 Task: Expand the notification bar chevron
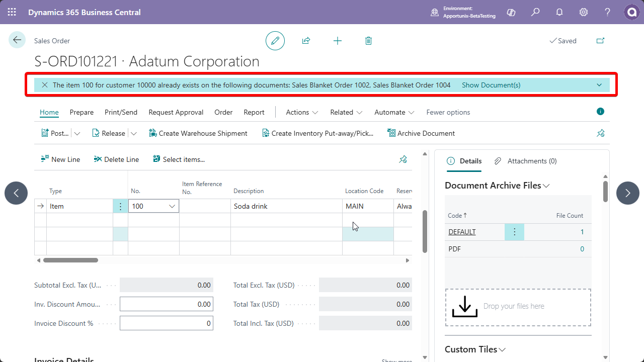coord(599,85)
